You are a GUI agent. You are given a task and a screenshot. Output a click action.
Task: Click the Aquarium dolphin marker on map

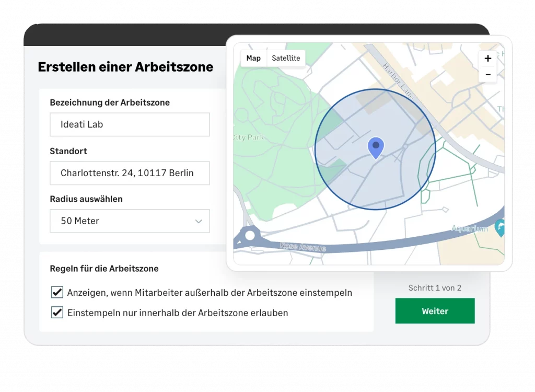pos(500,228)
